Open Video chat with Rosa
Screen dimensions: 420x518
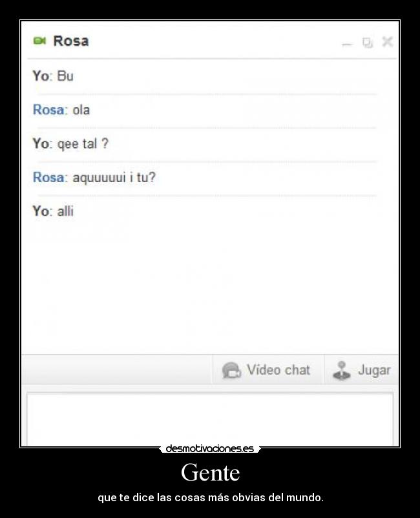pos(267,369)
